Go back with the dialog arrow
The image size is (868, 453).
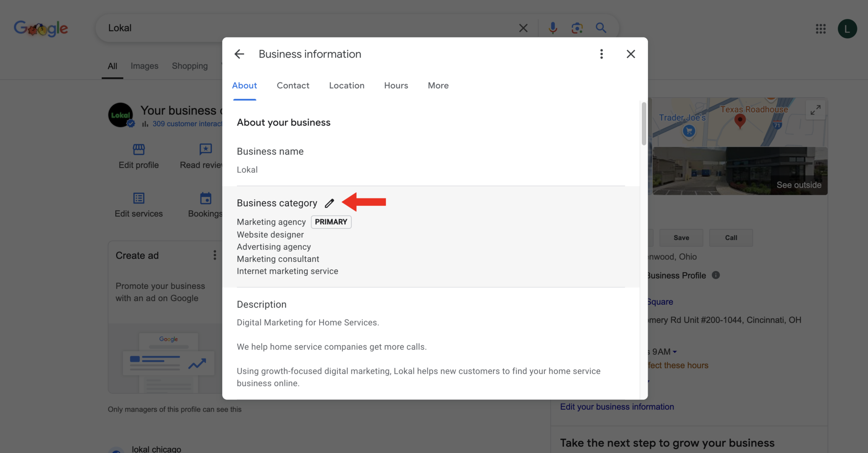(x=239, y=54)
